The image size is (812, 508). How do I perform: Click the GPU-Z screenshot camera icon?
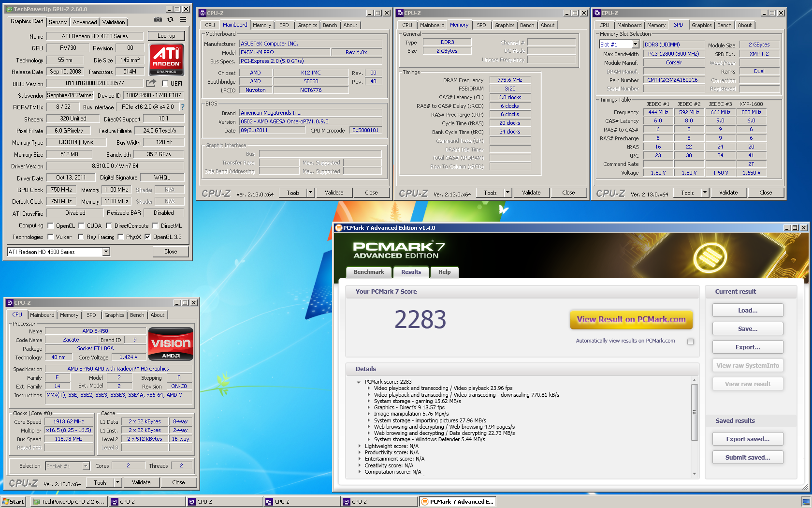coord(158,20)
